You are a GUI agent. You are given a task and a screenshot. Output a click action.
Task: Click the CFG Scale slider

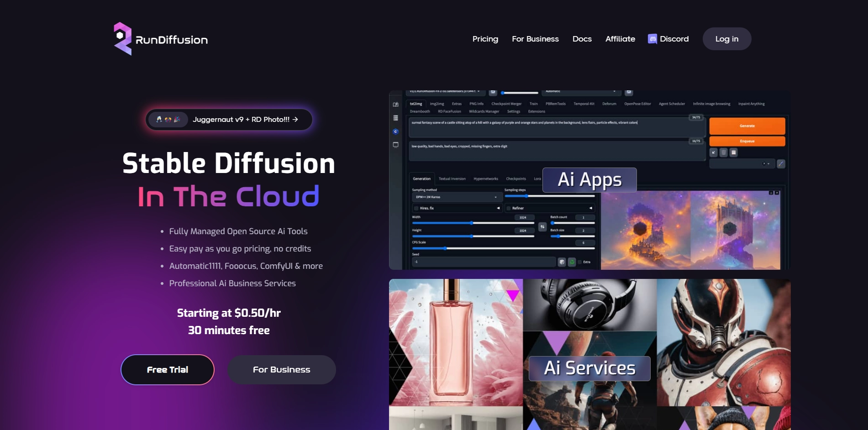(503, 248)
